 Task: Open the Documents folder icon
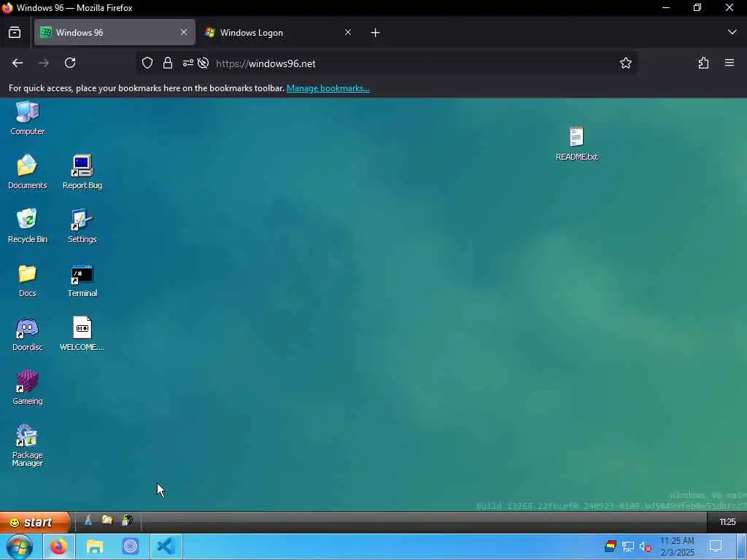[x=27, y=172]
